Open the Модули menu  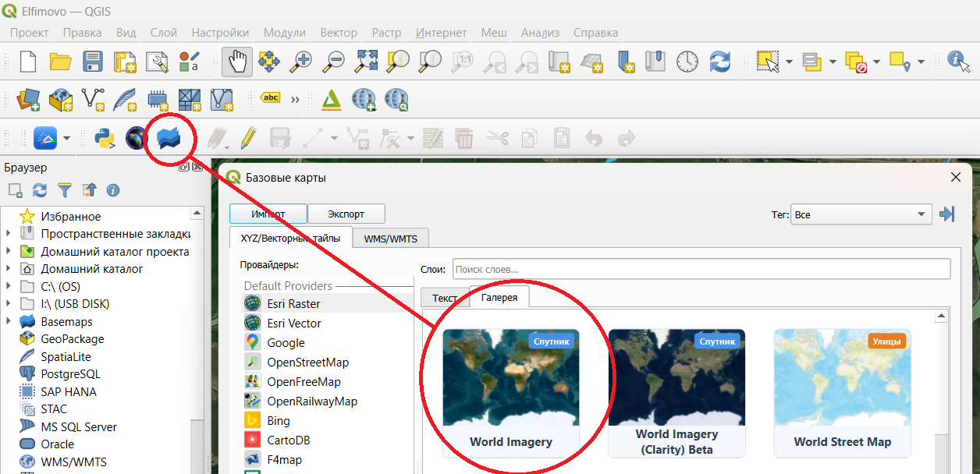point(284,32)
